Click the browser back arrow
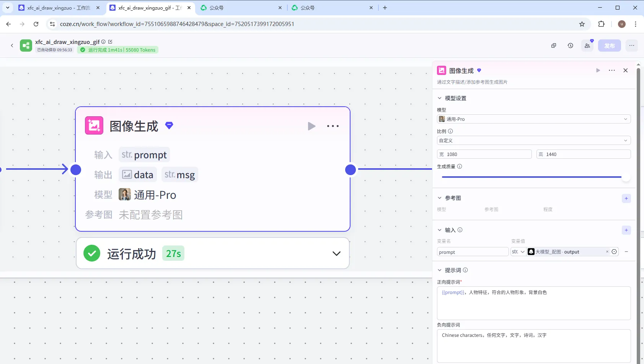Viewport: 644px width, 364px height. coord(8,24)
